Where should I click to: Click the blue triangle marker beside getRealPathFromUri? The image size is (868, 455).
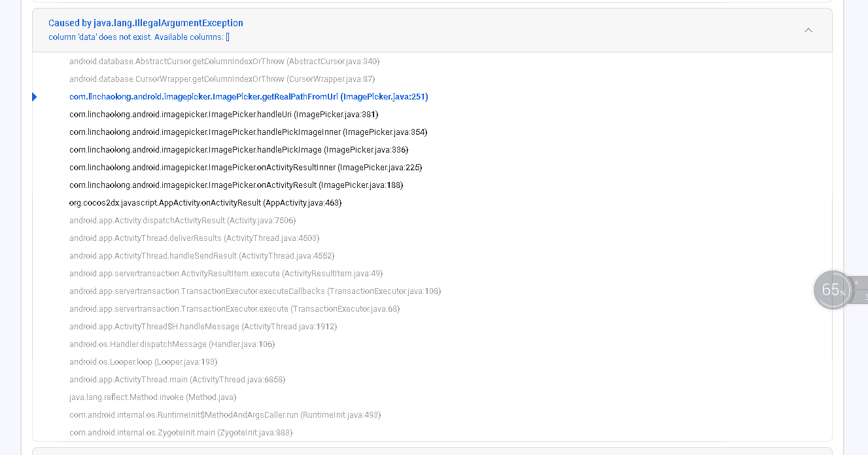click(x=35, y=97)
